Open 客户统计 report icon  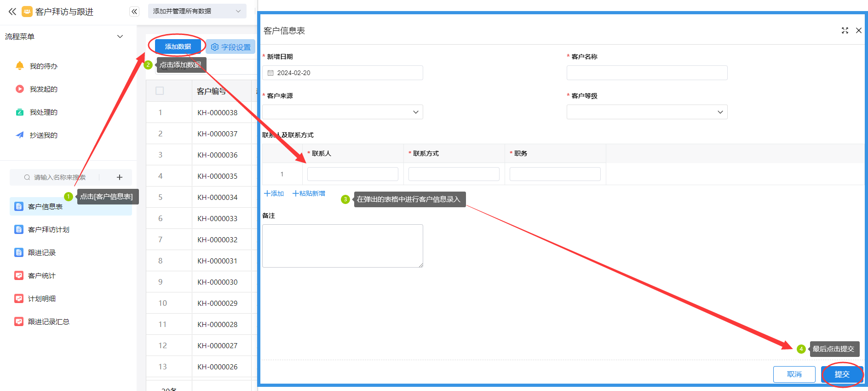pos(19,275)
